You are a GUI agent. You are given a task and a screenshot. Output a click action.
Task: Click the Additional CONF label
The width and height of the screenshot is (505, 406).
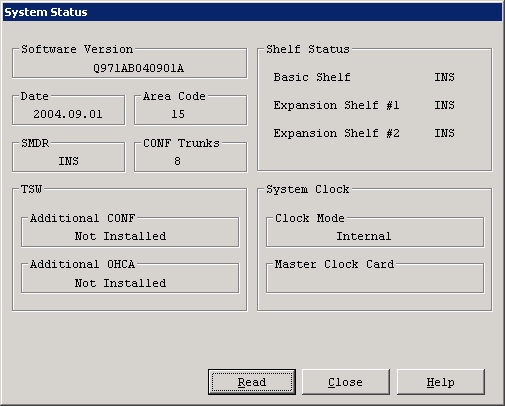[x=83, y=218]
